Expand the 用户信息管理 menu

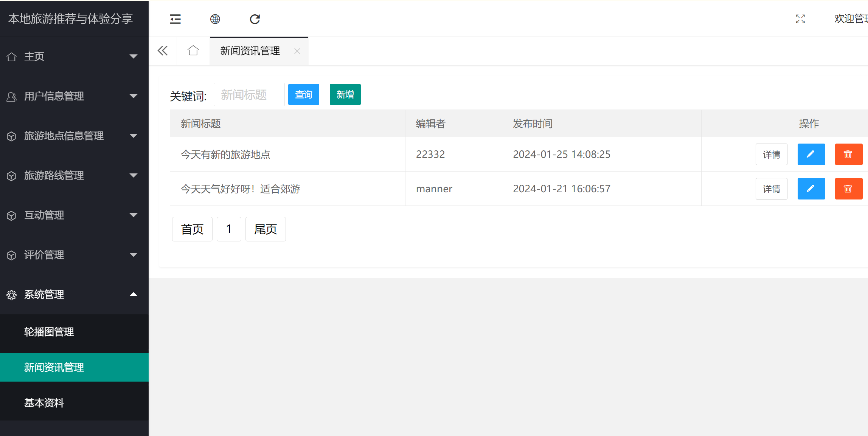pyautogui.click(x=133, y=96)
